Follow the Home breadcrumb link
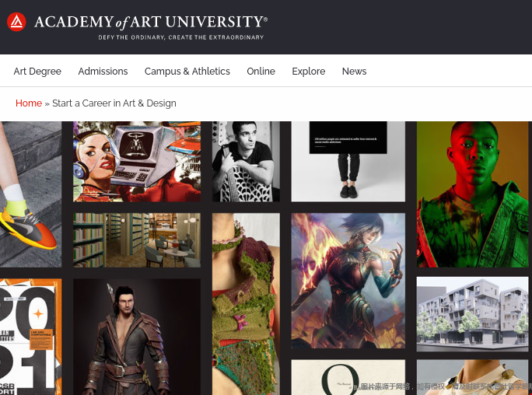The image size is (532, 395). 29,103
